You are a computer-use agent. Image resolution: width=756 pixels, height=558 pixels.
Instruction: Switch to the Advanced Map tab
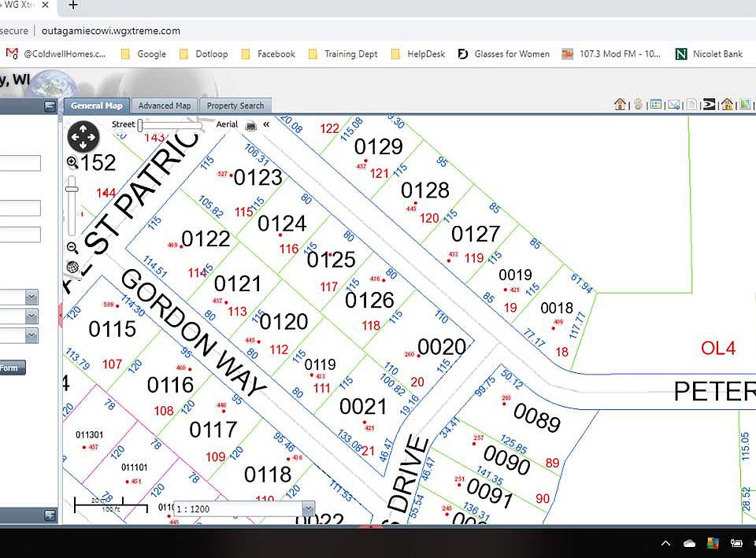(x=165, y=105)
